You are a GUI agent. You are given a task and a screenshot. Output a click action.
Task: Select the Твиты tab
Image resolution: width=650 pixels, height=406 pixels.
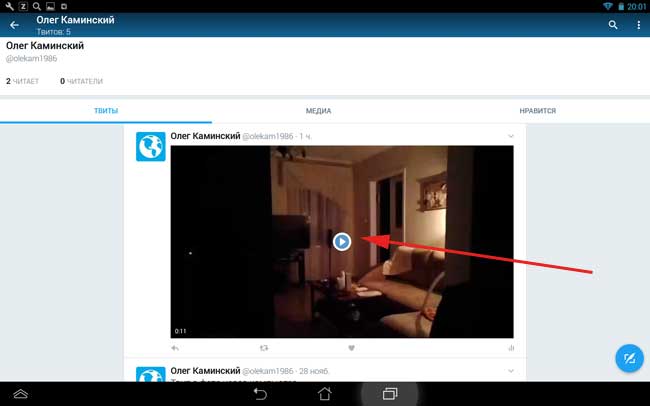coord(106,111)
